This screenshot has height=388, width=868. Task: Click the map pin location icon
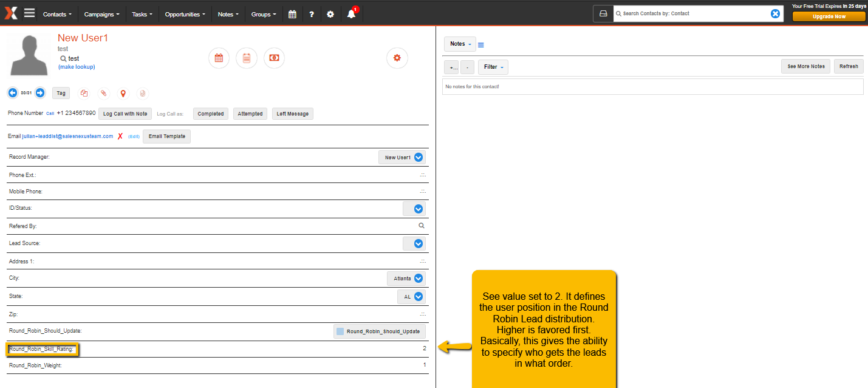123,93
